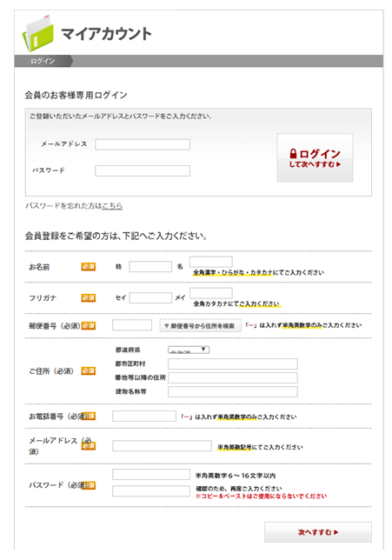Click the 名 first name field
The image size is (392, 560).
pos(211,262)
